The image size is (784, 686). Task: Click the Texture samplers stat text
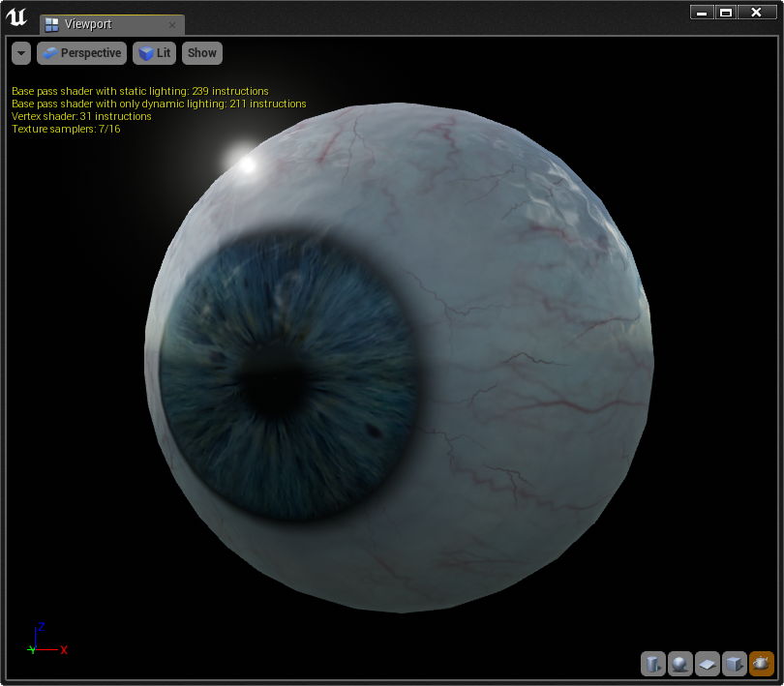click(x=66, y=129)
